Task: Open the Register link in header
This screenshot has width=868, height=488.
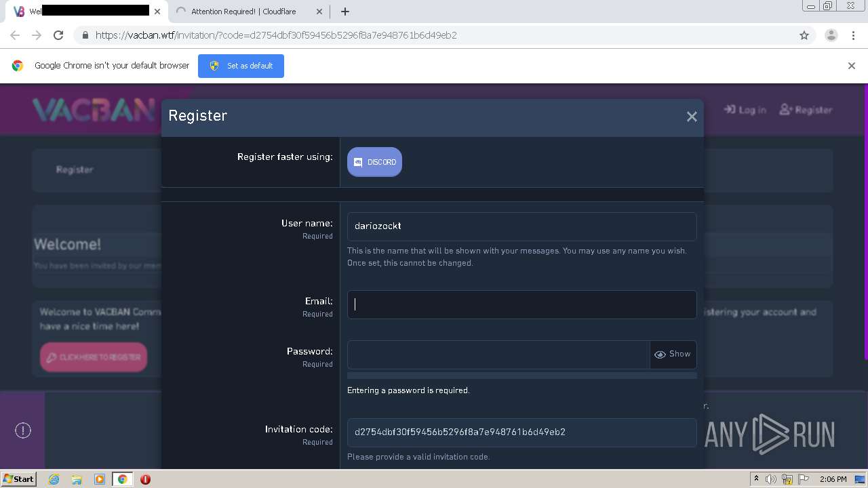Action: tap(806, 110)
